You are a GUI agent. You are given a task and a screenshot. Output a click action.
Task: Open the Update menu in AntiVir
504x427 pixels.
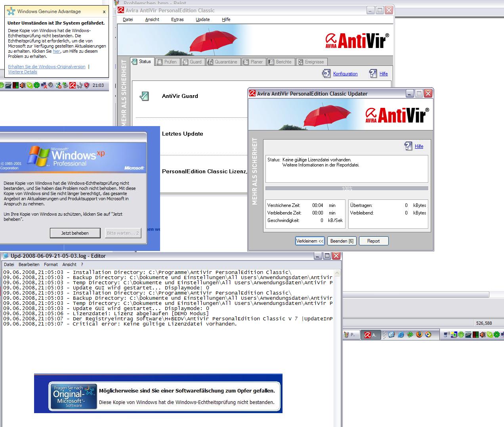(203, 19)
